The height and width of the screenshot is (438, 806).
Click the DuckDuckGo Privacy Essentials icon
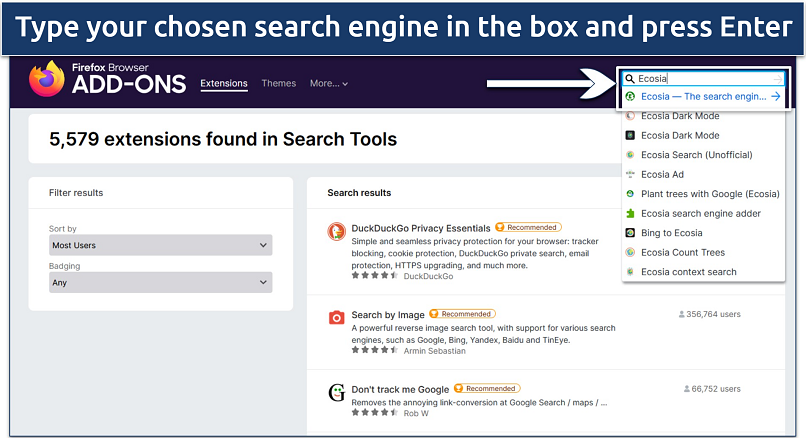(337, 233)
